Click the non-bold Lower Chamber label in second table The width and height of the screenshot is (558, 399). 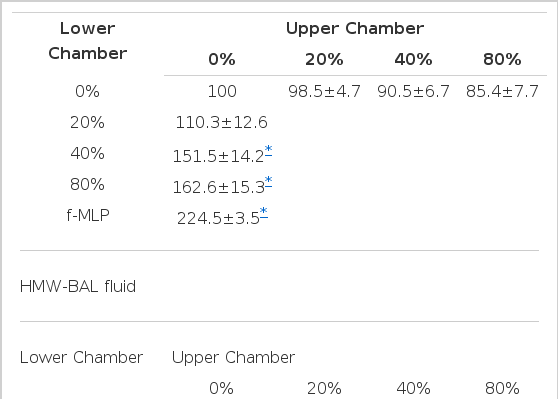click(x=81, y=357)
